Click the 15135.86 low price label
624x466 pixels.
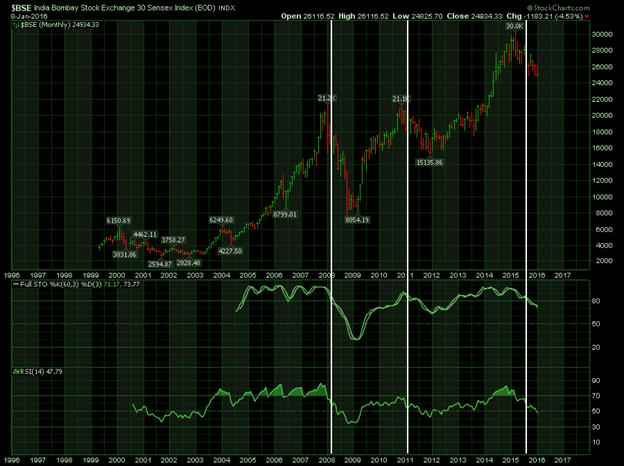tap(429, 162)
